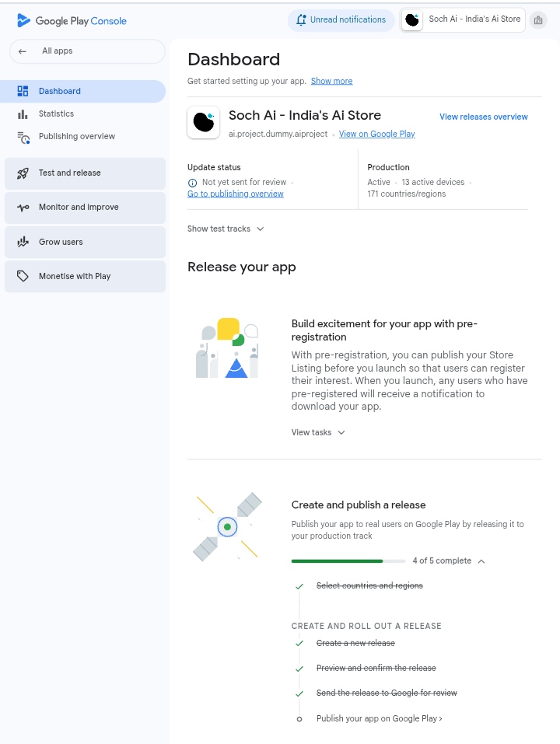
Task: Open the Soch Ai app selector in header
Action: [x=463, y=20]
